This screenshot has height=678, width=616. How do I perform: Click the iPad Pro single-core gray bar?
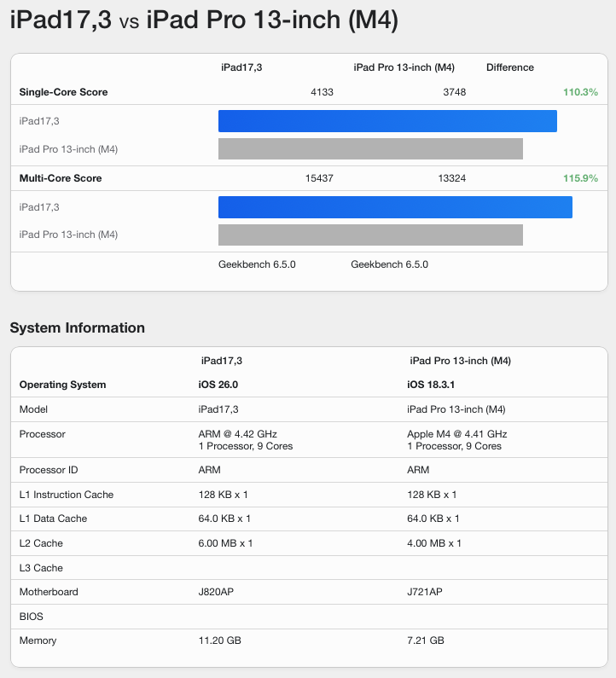coord(370,149)
